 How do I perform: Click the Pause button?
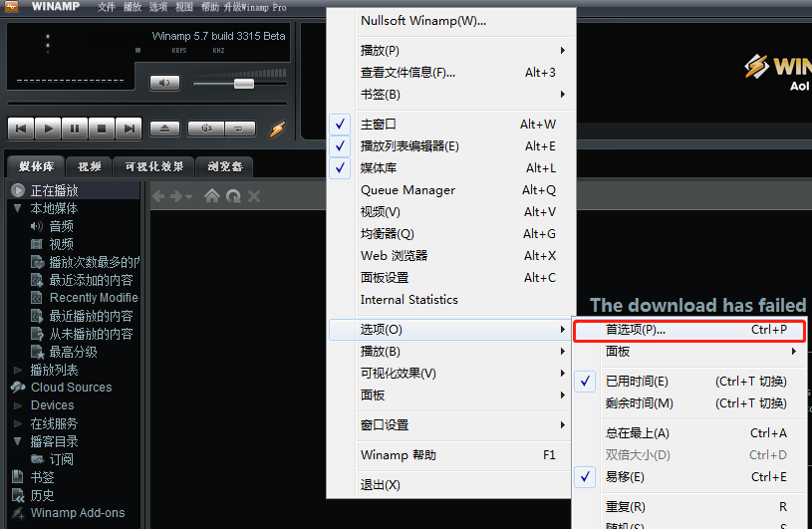point(75,129)
